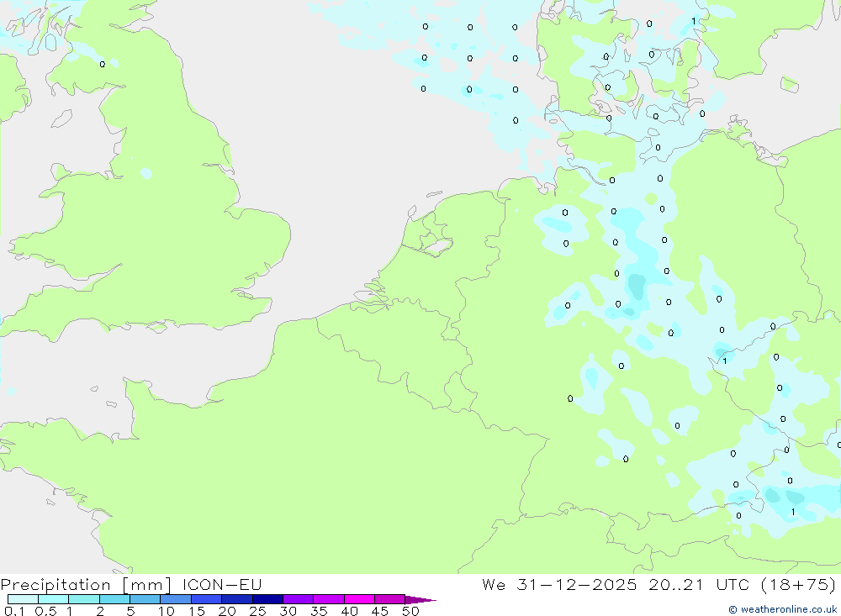Select legend swatch between 35 and 40
Viewport: 841px width, 616px height.
(329, 599)
